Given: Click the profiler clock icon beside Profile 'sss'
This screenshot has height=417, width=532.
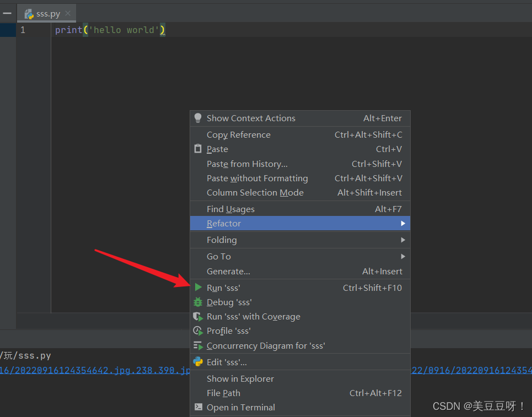Looking at the screenshot, I should (x=198, y=331).
